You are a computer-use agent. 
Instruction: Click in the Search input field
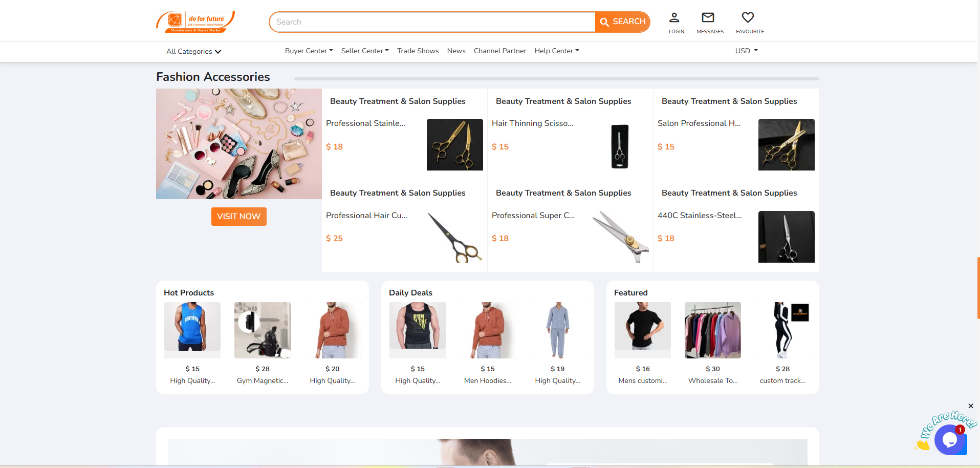432,22
